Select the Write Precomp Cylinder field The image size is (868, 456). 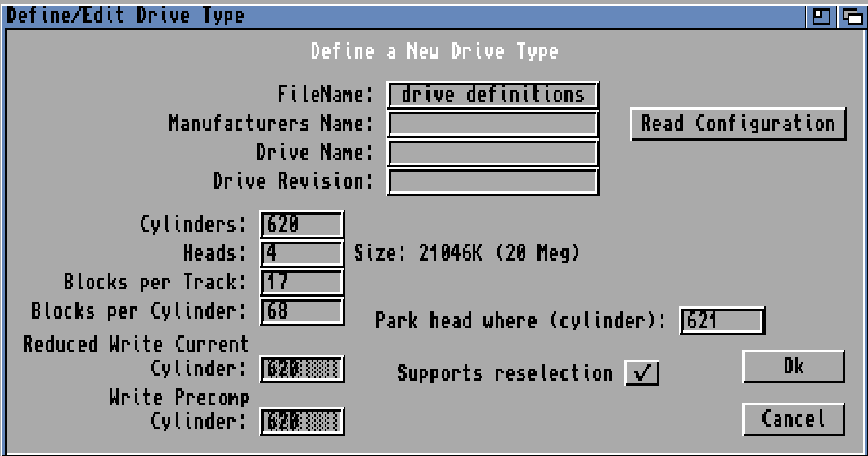301,422
